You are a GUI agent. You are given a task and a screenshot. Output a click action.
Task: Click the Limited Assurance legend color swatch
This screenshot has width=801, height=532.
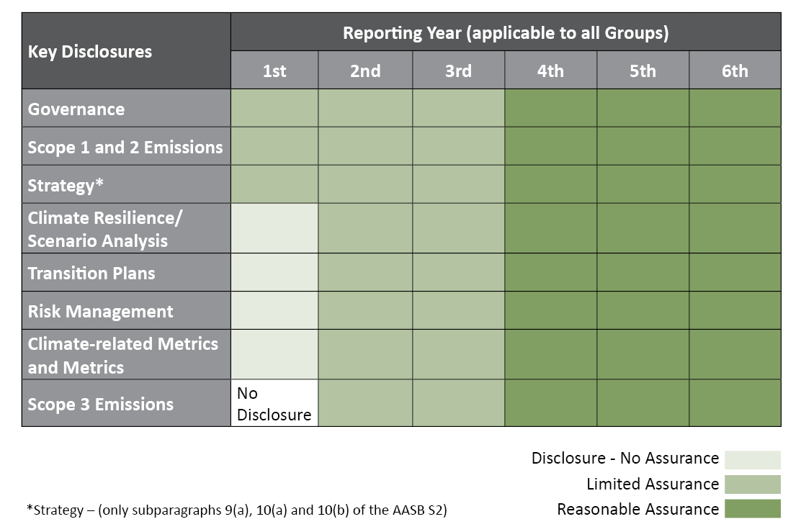coord(753,484)
